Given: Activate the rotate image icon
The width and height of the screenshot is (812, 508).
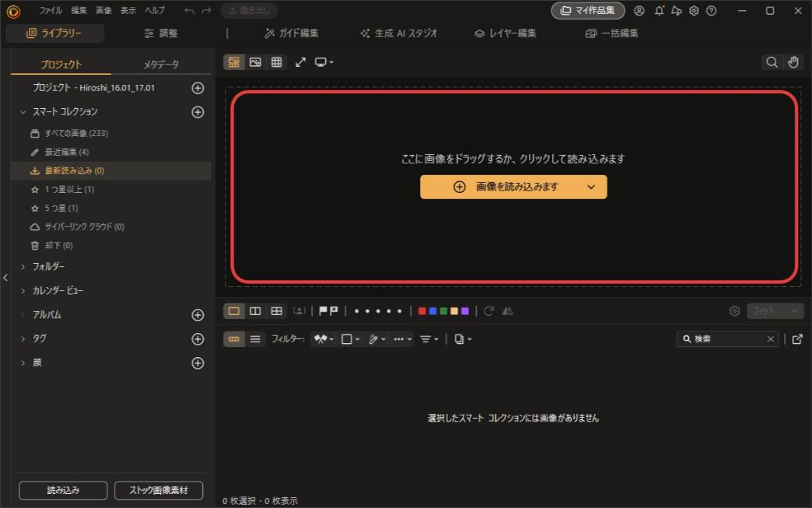Looking at the screenshot, I should 489,310.
